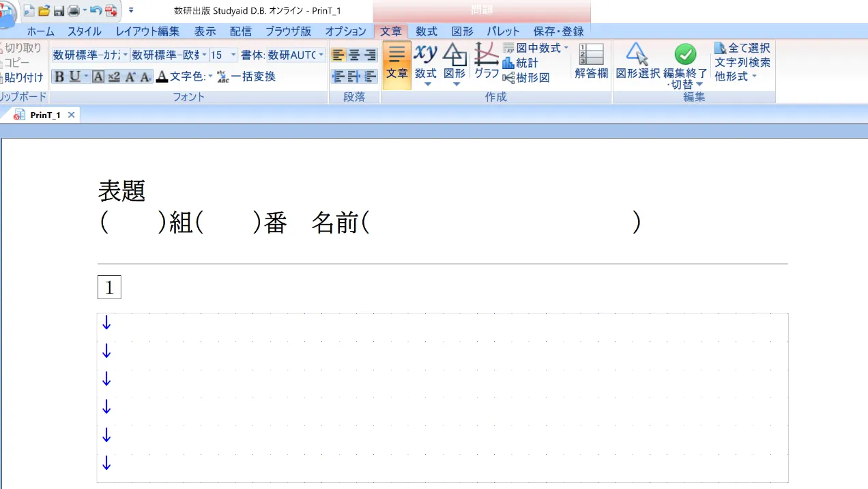The width and height of the screenshot is (868, 489).
Task: Toggle bold formatting with B button
Action: 60,76
